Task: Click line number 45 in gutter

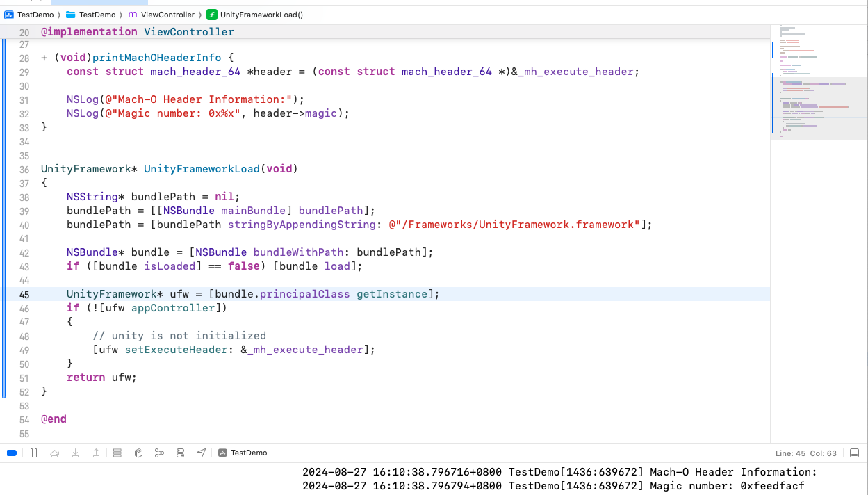Action: tap(24, 294)
